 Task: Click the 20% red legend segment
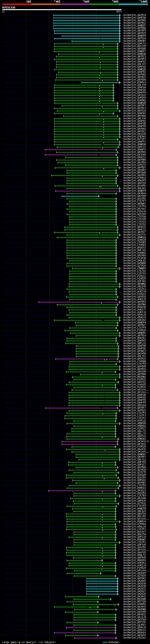click(17, 4)
